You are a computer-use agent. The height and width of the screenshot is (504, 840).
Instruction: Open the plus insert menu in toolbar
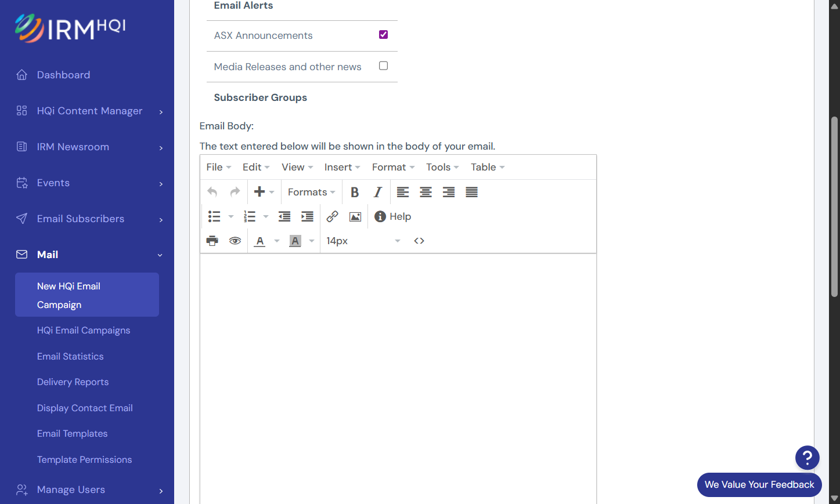click(264, 192)
